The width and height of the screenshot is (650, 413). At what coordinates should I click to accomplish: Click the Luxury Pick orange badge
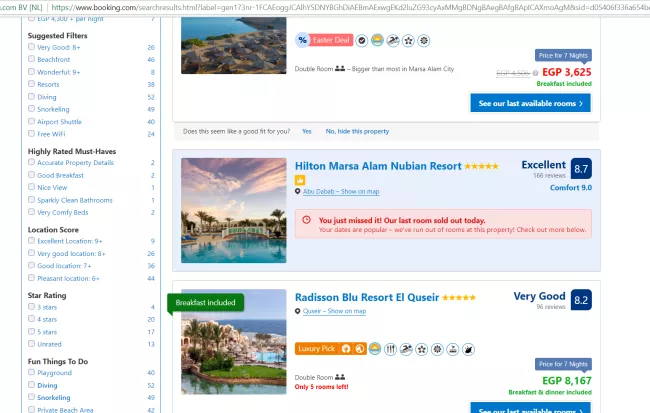[x=330, y=349]
